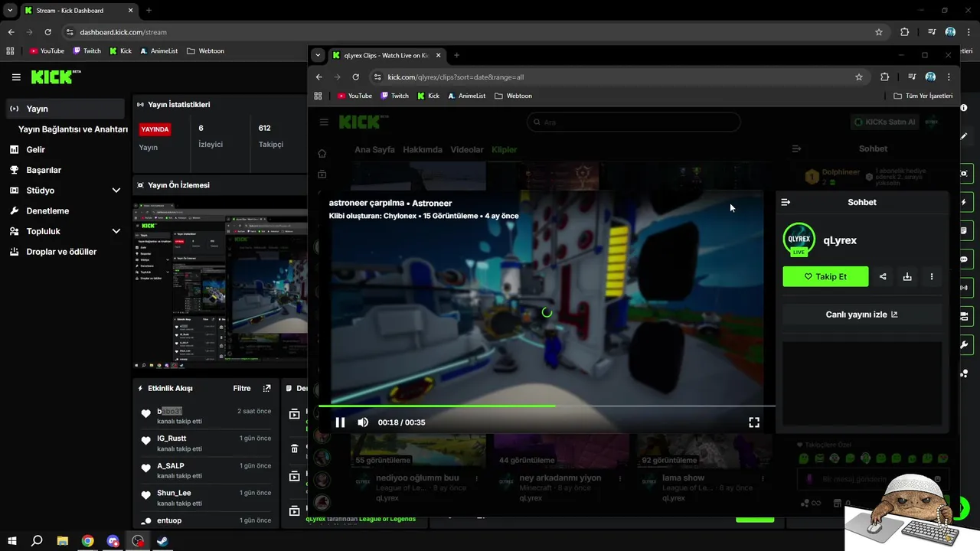Go back in the dashboard browser window
Screen dimensions: 980x551
[11, 32]
